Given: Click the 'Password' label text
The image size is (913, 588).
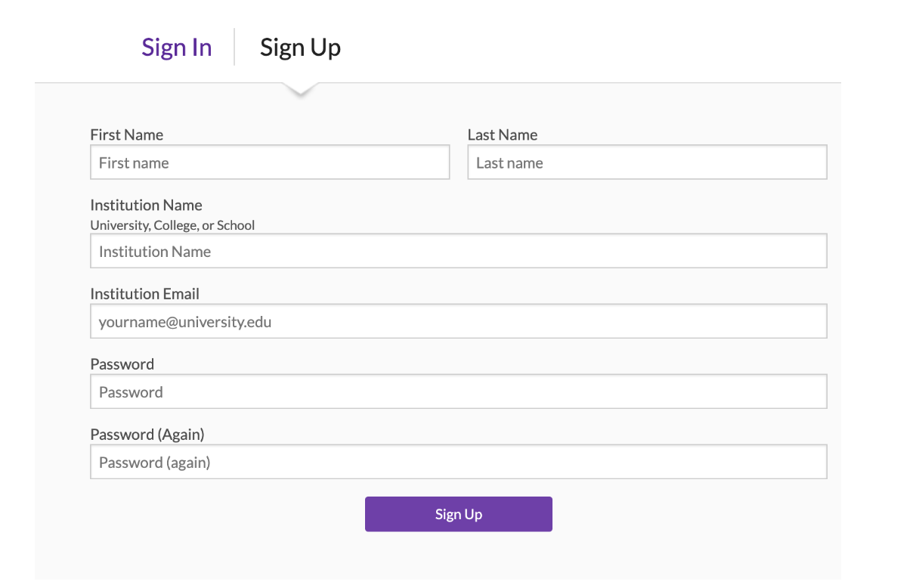Looking at the screenshot, I should 122,364.
